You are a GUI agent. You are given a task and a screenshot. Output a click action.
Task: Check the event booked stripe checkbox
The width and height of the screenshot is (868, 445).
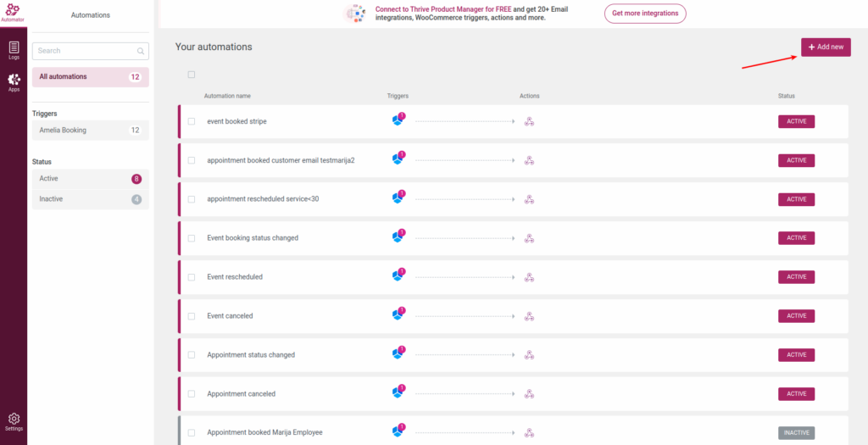point(192,121)
